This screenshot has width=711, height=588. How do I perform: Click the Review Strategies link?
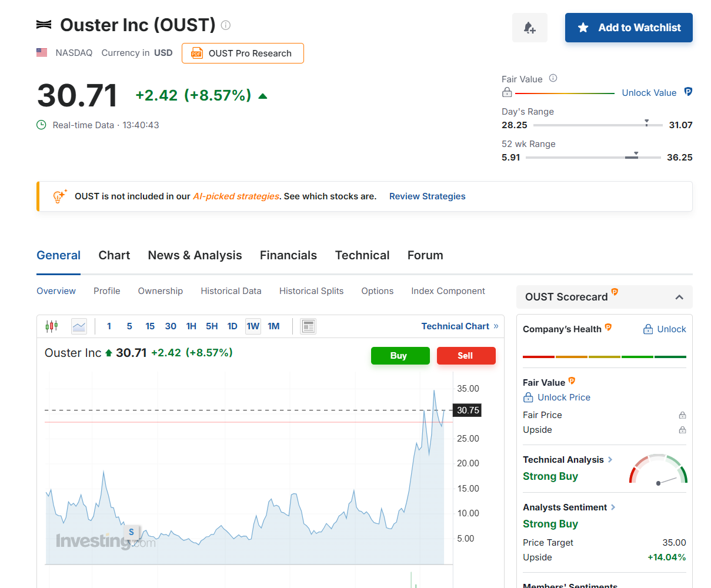(x=428, y=196)
